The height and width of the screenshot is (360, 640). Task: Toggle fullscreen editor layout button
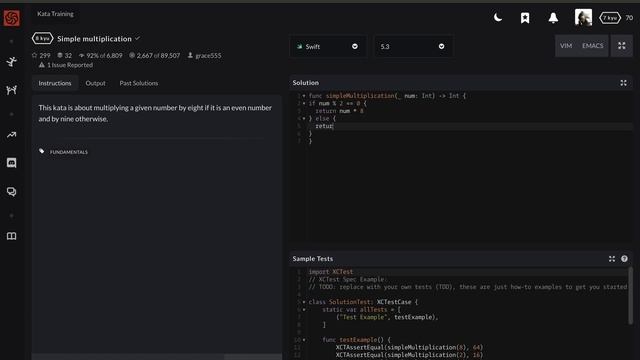pos(622,46)
